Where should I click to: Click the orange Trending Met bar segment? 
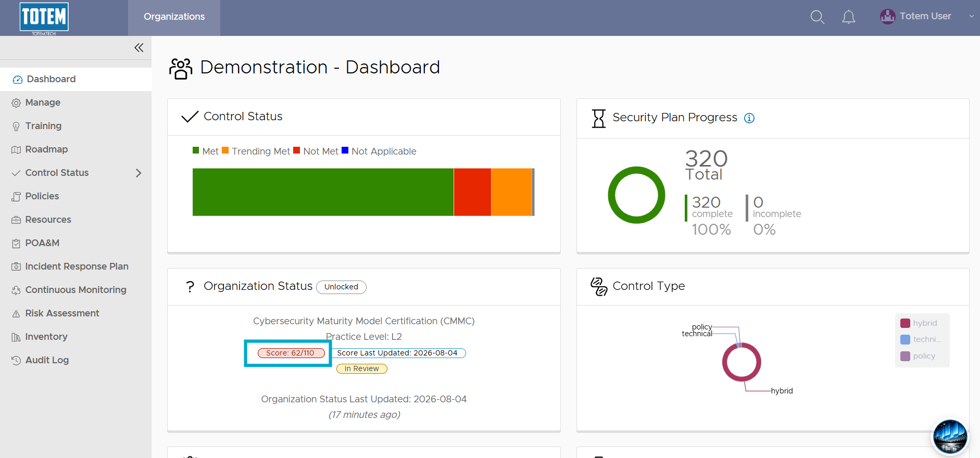511,192
